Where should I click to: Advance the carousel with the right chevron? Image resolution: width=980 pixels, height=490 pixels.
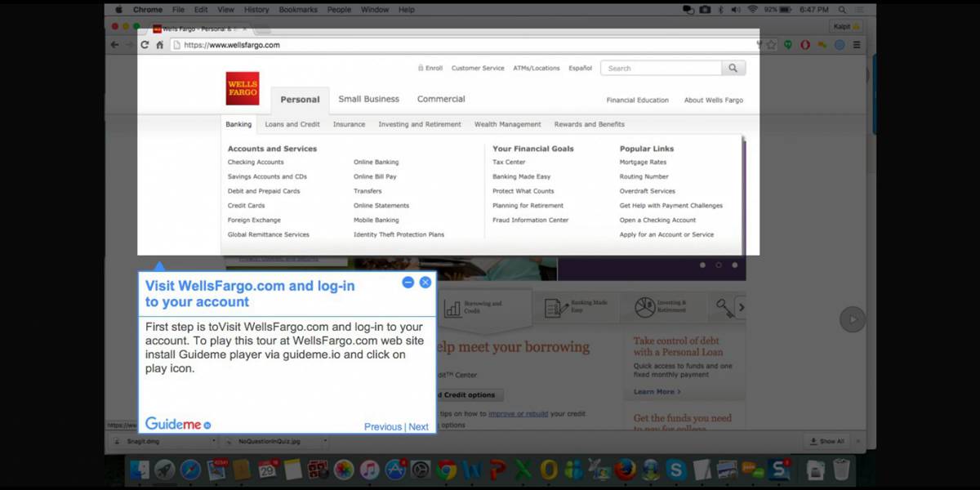(742, 308)
